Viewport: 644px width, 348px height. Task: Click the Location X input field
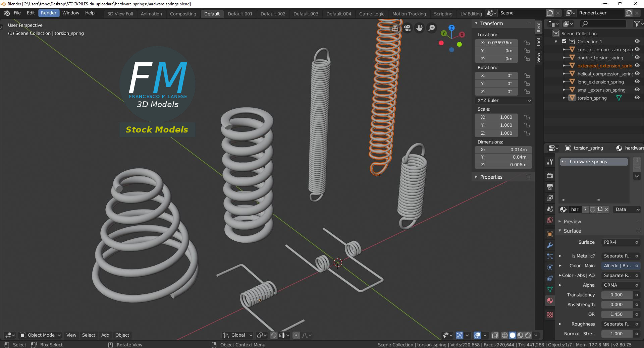(496, 43)
